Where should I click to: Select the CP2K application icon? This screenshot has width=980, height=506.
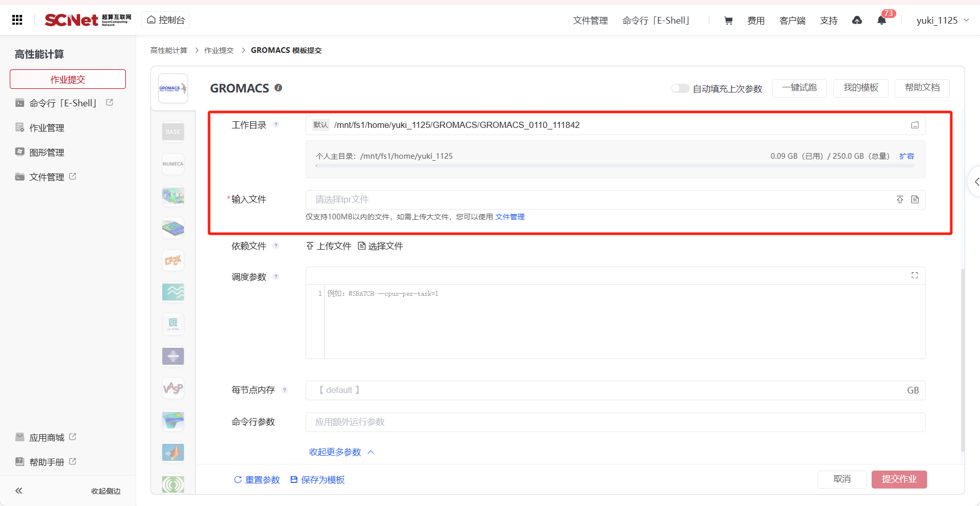[173, 260]
